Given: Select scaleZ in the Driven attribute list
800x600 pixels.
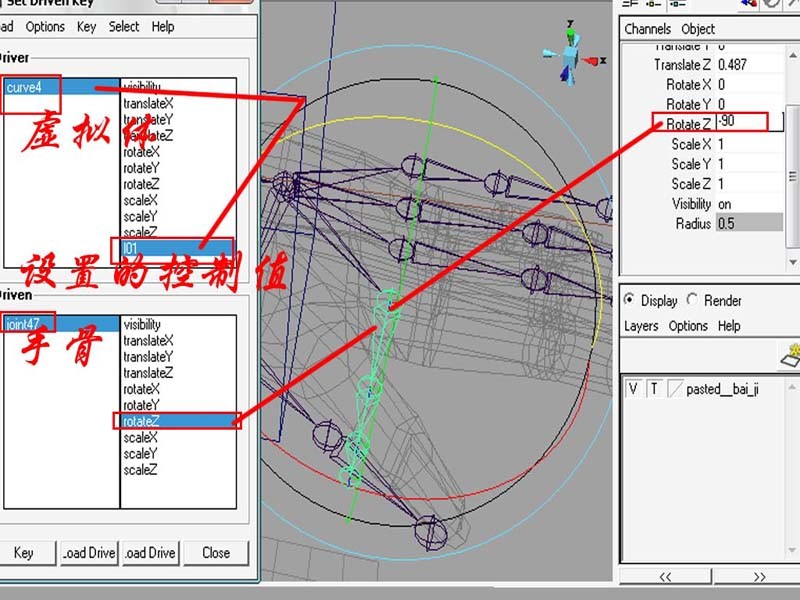Looking at the screenshot, I should coord(140,470).
